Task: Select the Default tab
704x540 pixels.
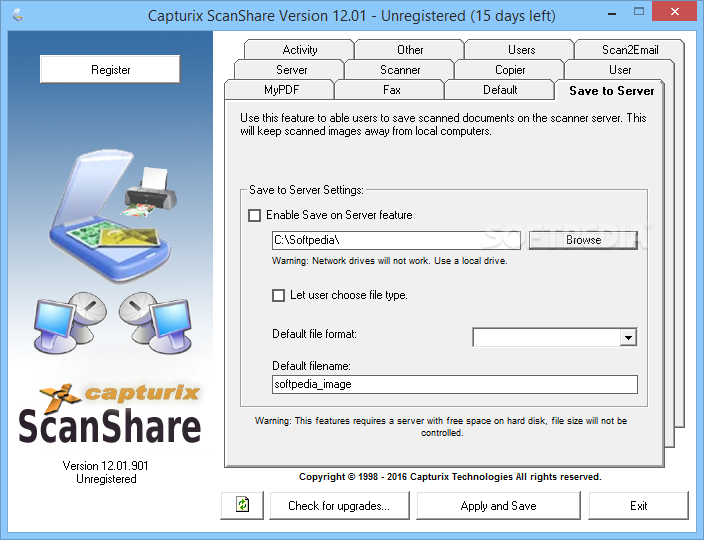Action: 500,90
